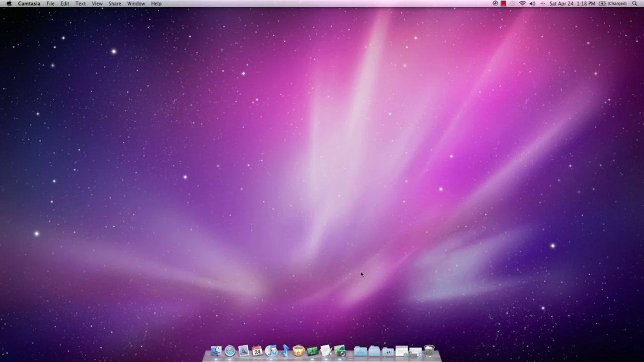Open the Apple menu

tap(9, 3)
